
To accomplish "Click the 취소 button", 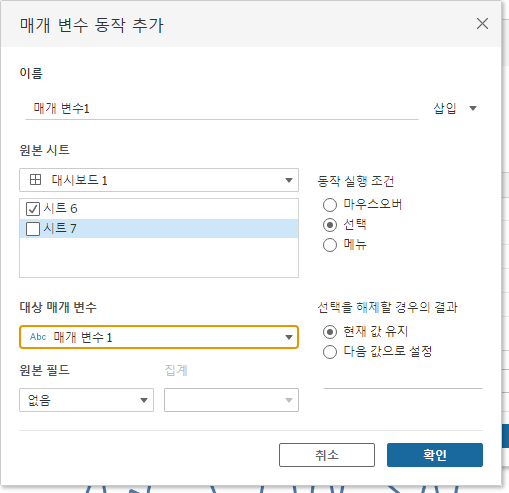I will pos(327,455).
